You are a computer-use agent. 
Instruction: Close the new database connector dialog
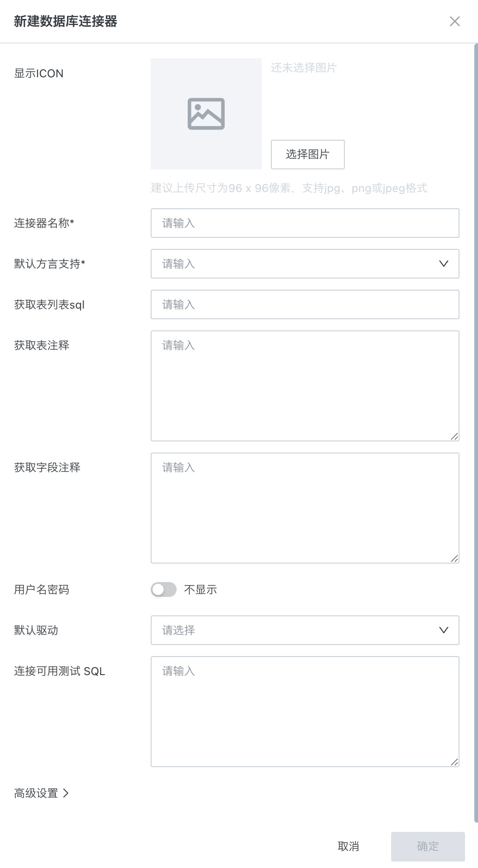tap(455, 21)
